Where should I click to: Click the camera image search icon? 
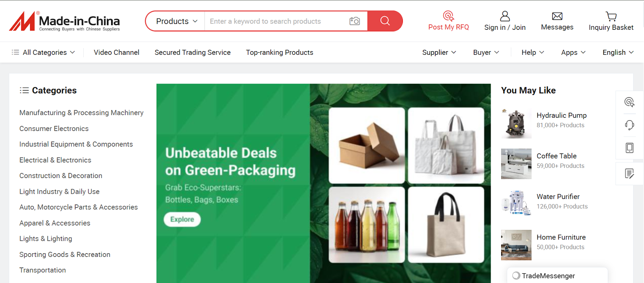354,21
